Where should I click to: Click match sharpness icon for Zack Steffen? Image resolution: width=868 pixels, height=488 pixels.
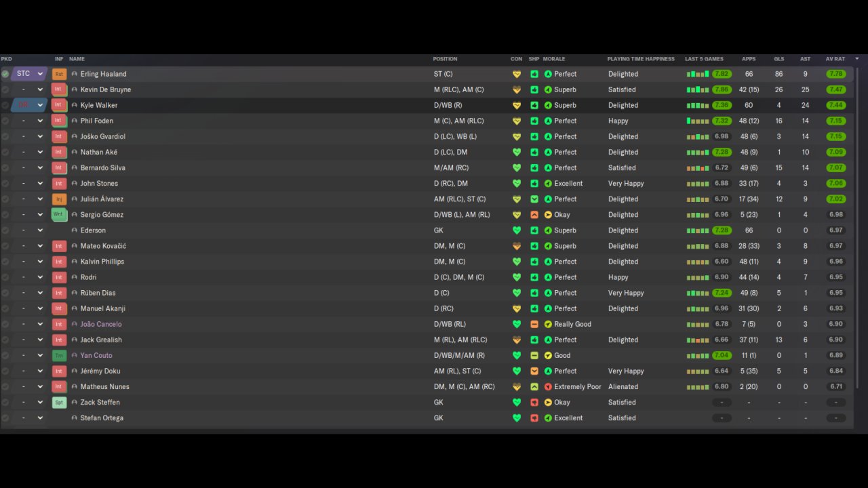click(x=534, y=403)
